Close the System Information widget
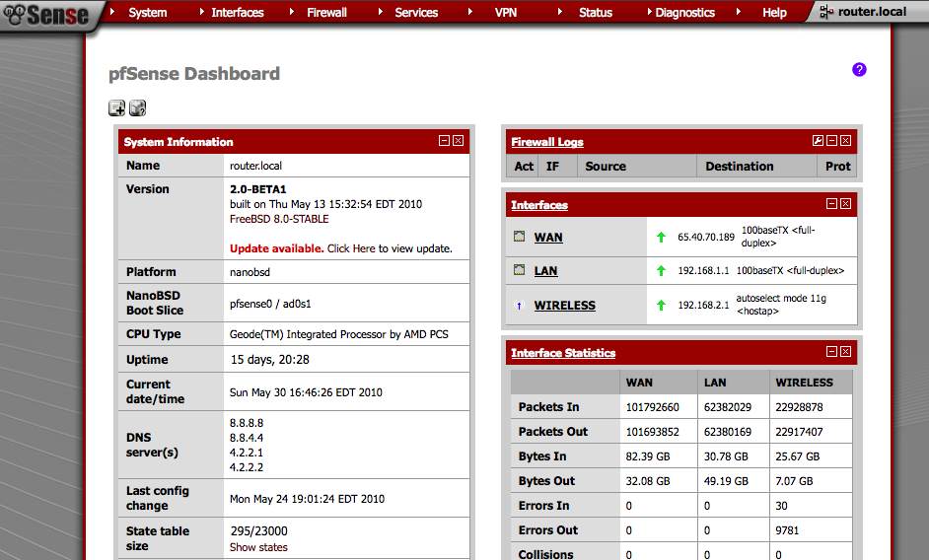This screenshot has height=560, width=929. [458, 140]
